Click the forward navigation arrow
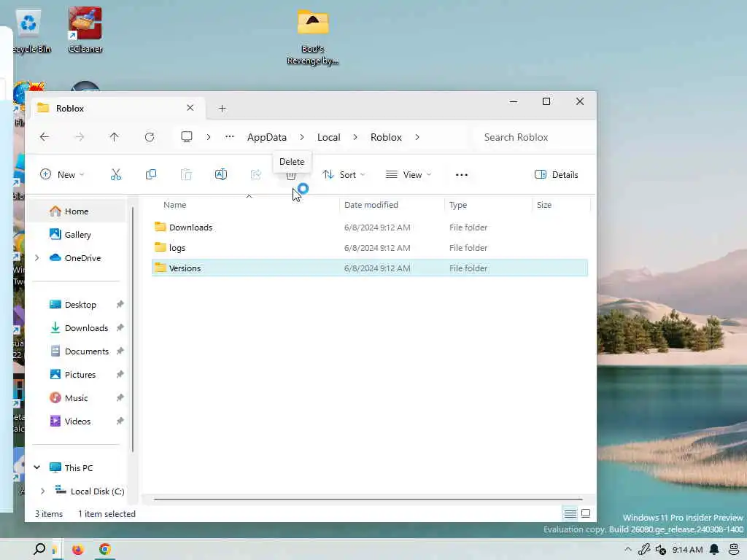The width and height of the screenshot is (747, 560). (80, 137)
